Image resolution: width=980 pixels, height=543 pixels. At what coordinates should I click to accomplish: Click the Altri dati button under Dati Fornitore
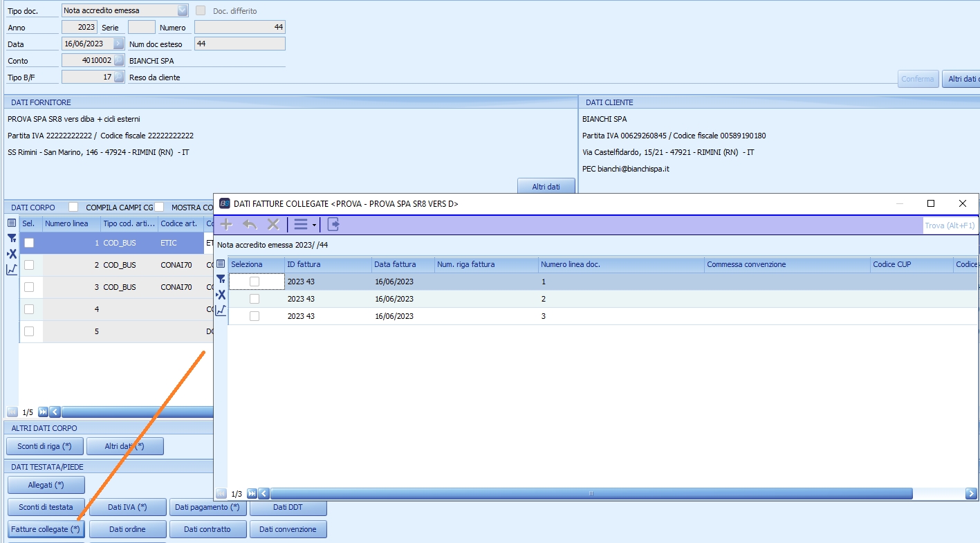(x=546, y=187)
